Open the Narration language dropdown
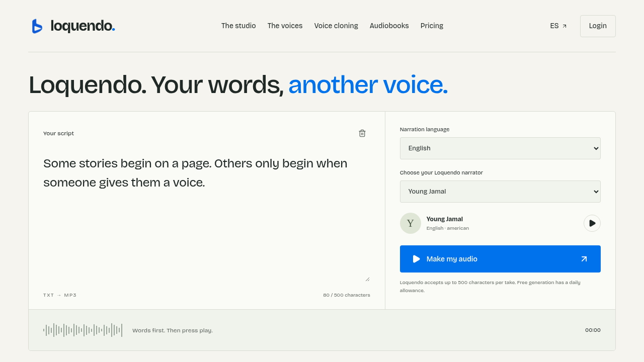The image size is (644, 362). (x=500, y=148)
